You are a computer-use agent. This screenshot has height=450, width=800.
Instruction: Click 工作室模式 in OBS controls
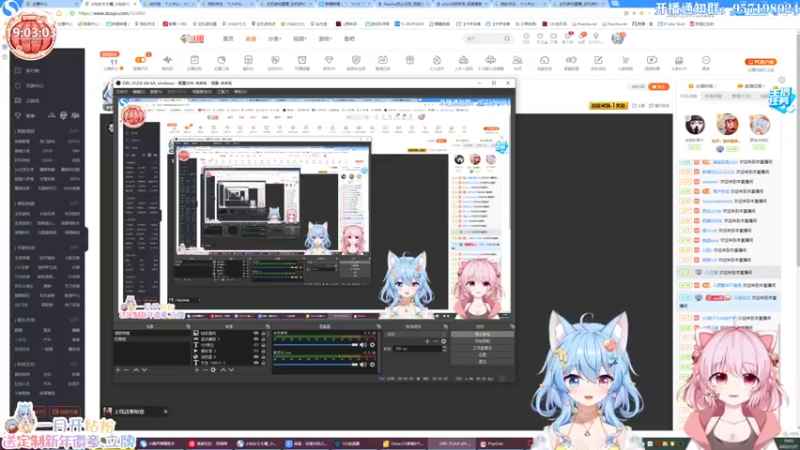[482, 348]
